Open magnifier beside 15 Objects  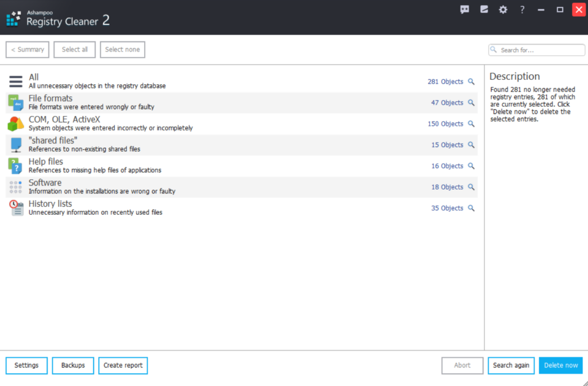[x=471, y=145]
